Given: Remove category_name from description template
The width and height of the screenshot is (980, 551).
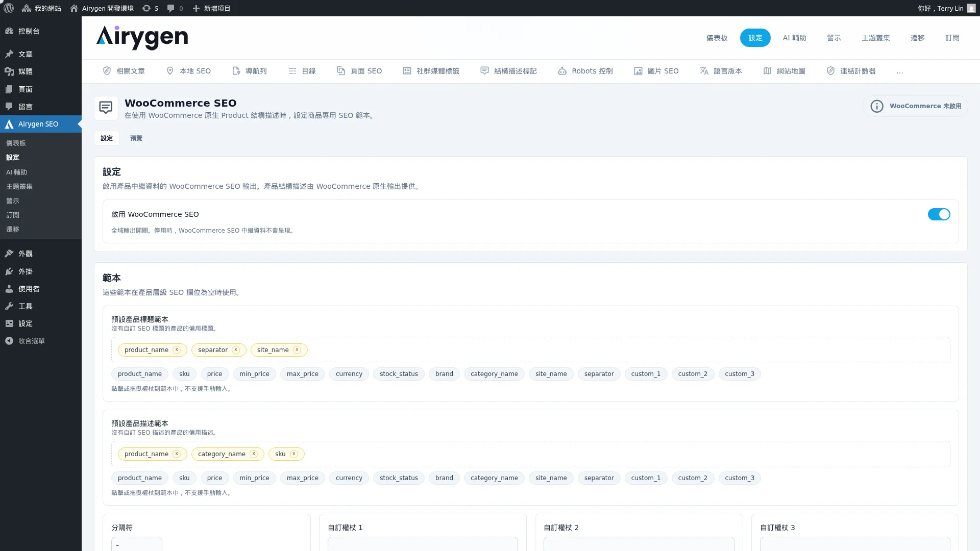Looking at the screenshot, I should [254, 454].
